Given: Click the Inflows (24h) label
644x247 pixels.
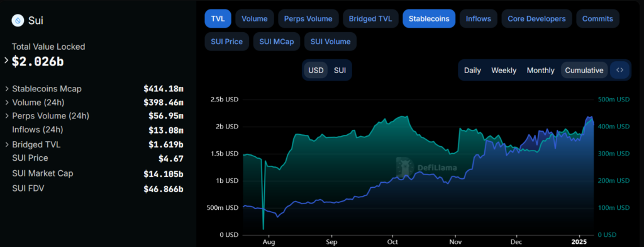Looking at the screenshot, I should point(37,130).
